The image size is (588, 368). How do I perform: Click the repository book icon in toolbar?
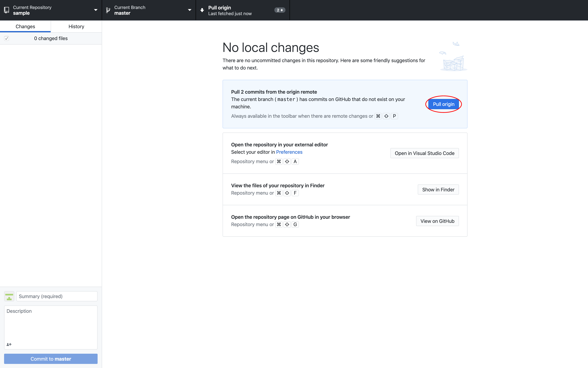(7, 10)
